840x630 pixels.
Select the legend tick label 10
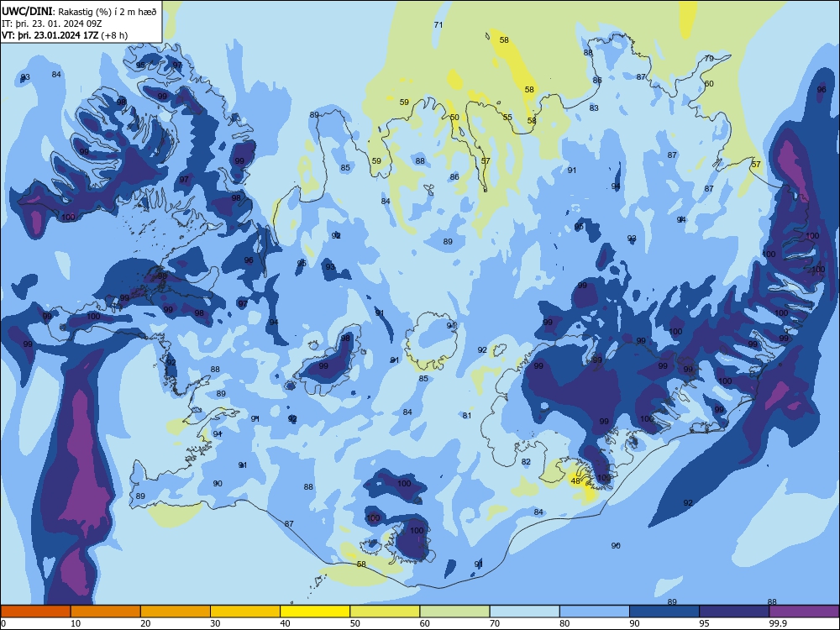(x=76, y=623)
